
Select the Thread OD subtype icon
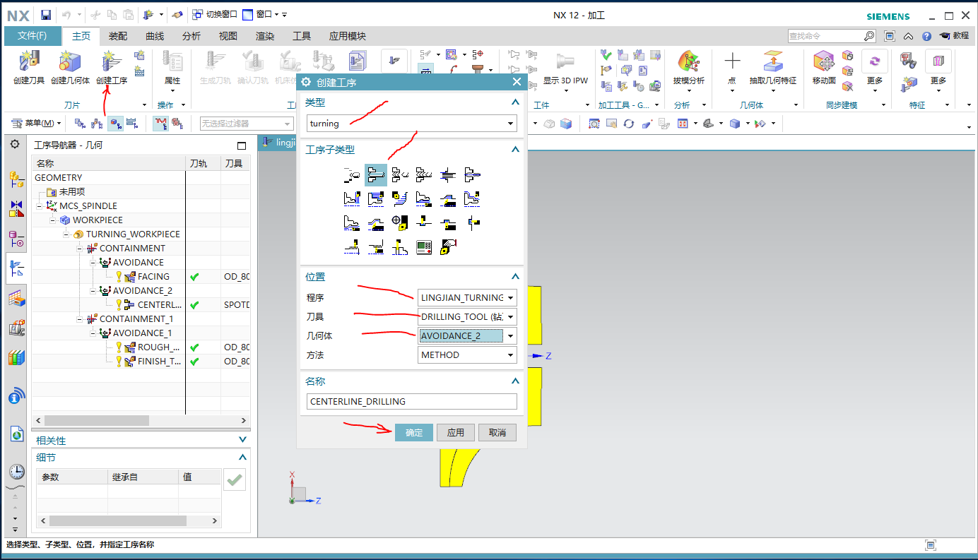pyautogui.click(x=352, y=247)
